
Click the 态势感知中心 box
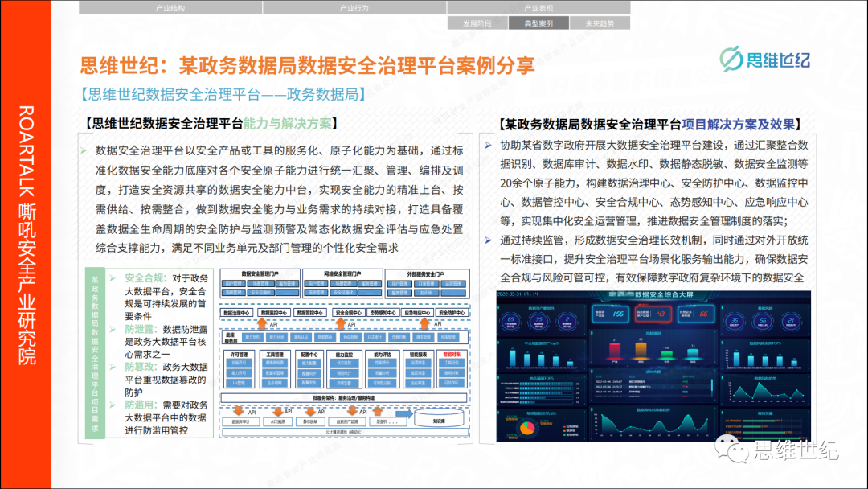pos(383,313)
